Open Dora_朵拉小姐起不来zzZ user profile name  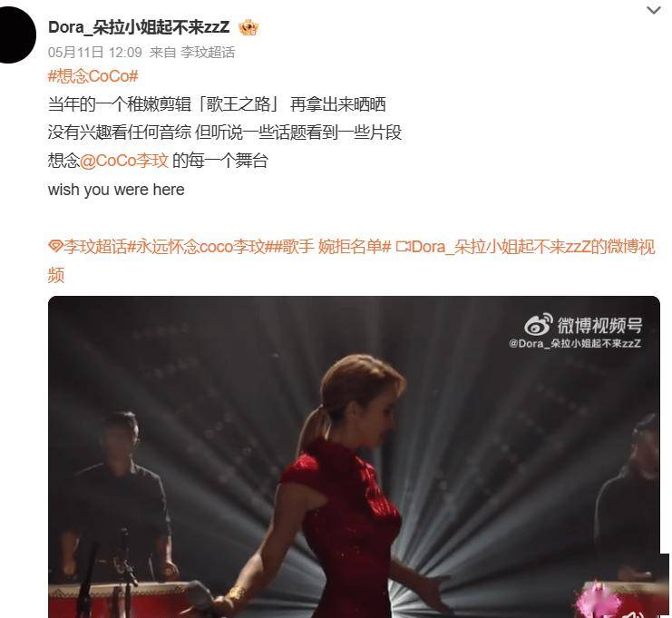tap(139, 27)
